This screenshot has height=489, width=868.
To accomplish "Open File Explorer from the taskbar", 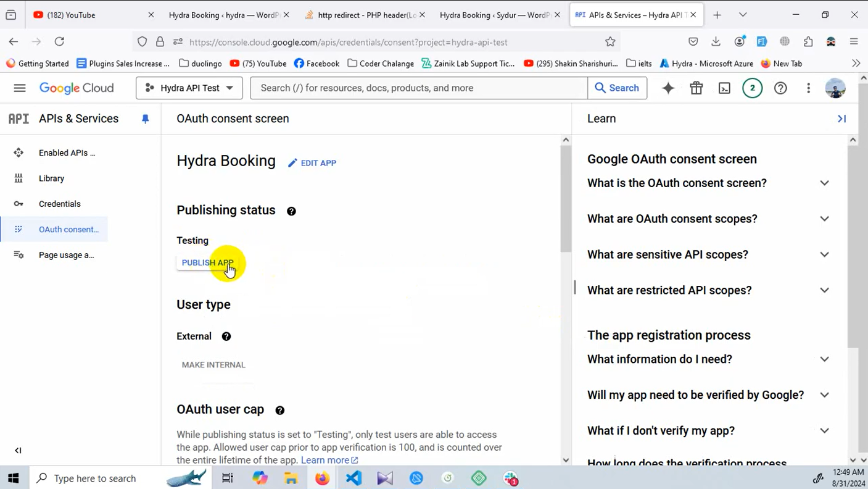I will (291, 478).
